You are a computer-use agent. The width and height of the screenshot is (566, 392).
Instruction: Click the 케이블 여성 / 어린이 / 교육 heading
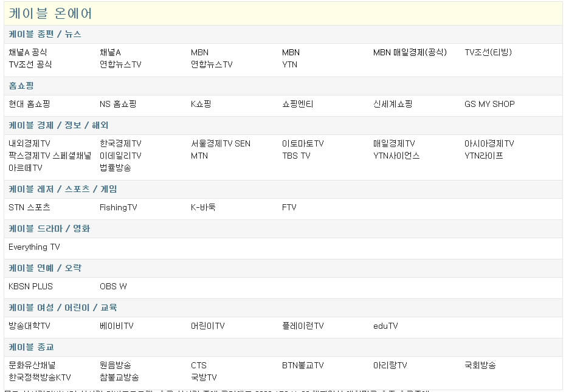tap(63, 308)
